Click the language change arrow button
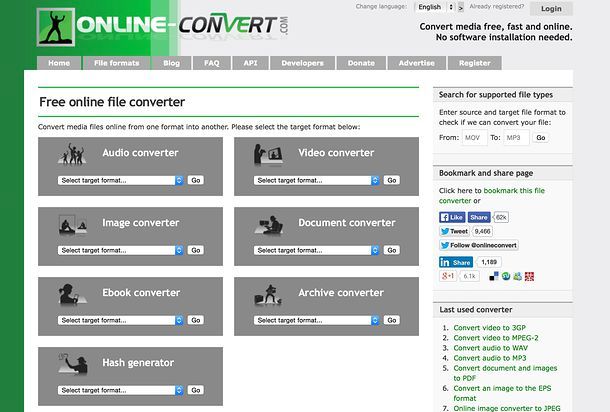 461,7
